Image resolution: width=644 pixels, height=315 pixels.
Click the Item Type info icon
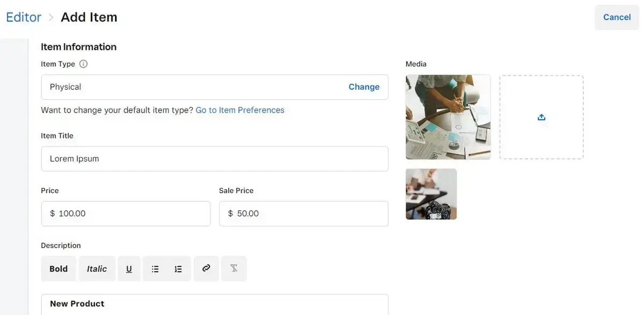[83, 64]
